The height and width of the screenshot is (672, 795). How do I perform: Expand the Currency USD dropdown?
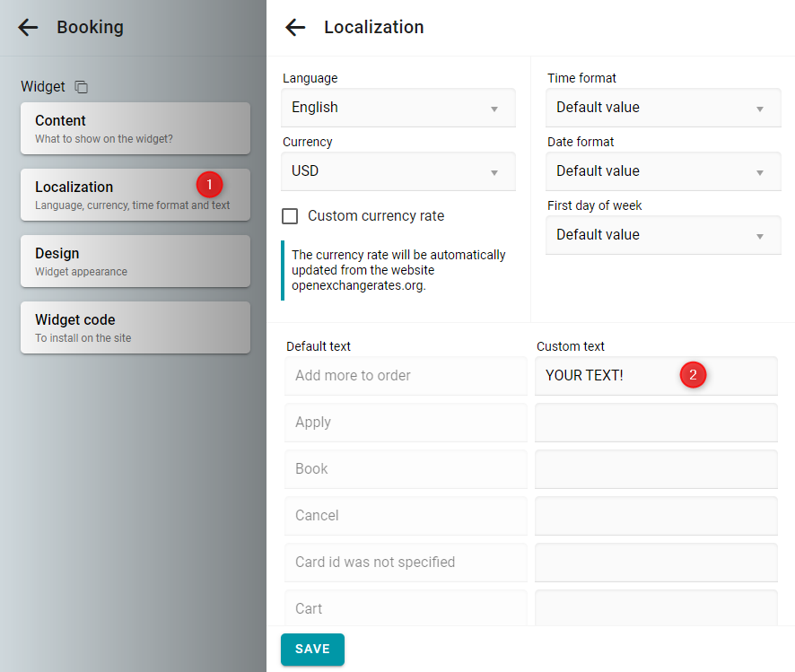tap(398, 171)
